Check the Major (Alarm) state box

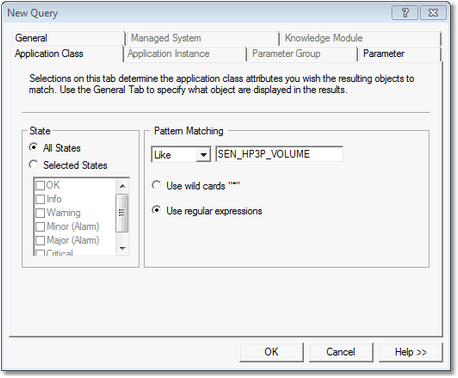(40, 240)
